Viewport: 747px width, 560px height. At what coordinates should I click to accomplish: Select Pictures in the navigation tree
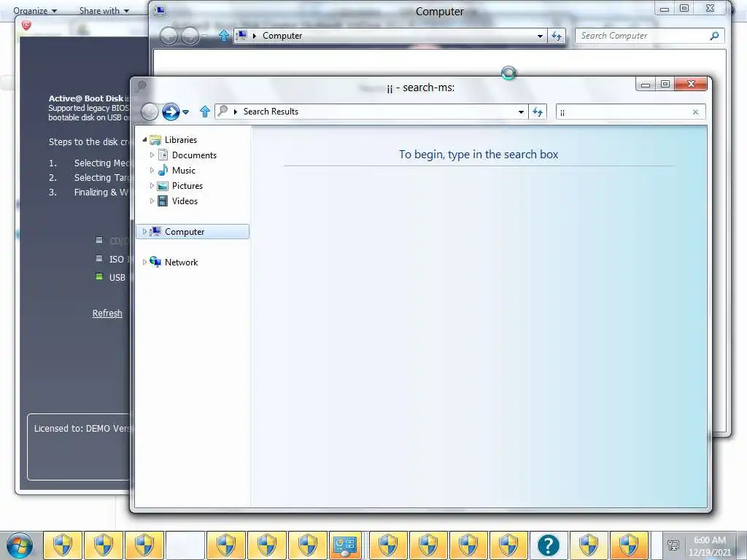click(x=187, y=186)
